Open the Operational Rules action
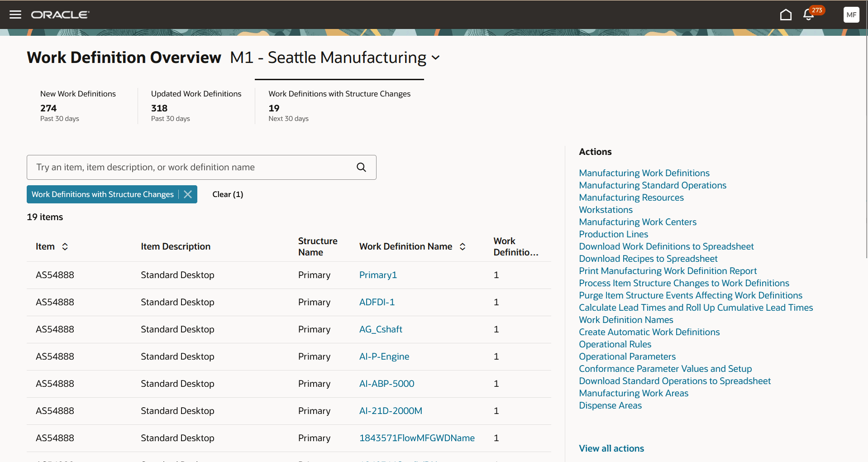The height and width of the screenshot is (462, 868). coord(615,344)
